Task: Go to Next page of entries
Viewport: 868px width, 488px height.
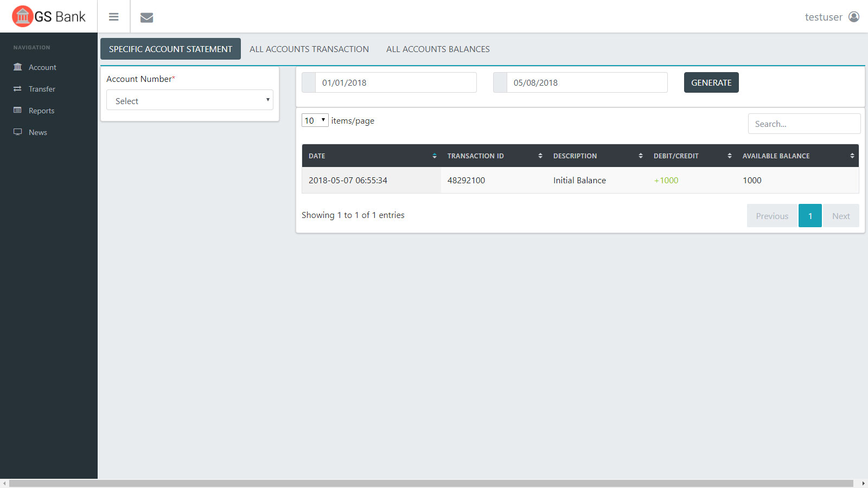Action: tap(840, 216)
